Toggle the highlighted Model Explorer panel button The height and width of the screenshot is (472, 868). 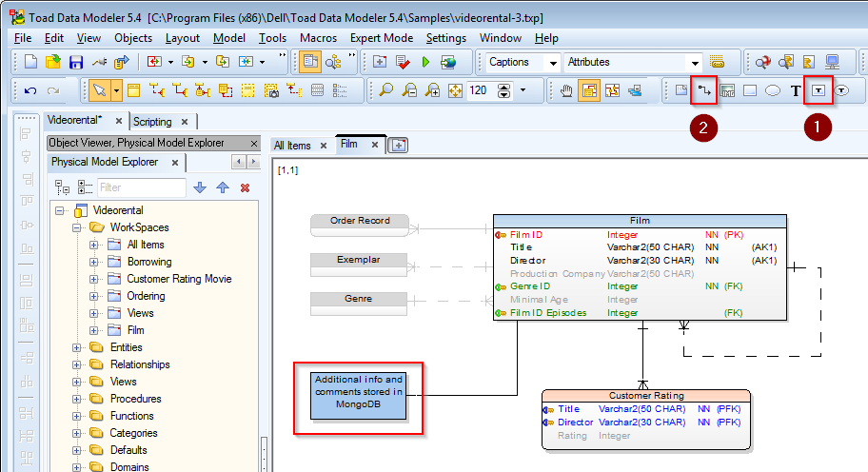coord(310,62)
